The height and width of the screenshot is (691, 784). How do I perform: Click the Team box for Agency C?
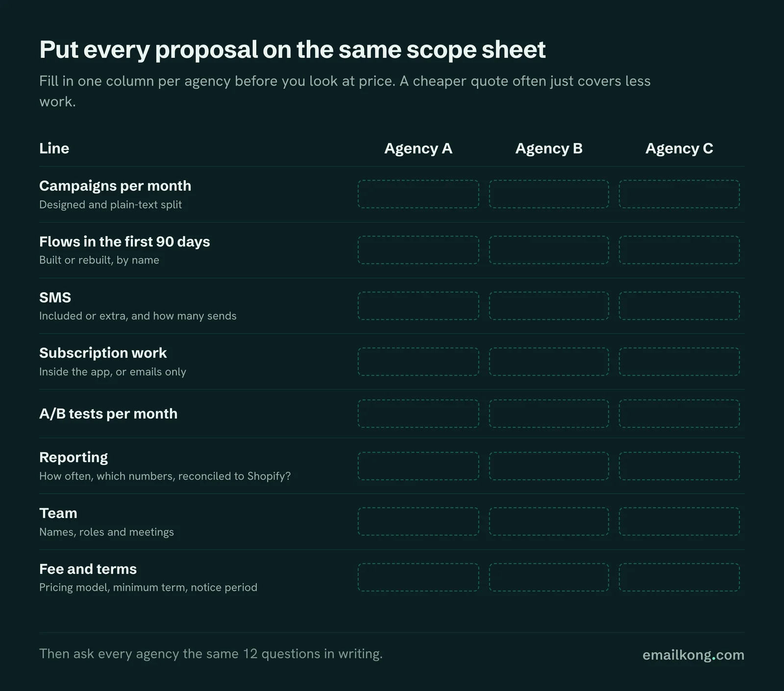pos(679,521)
